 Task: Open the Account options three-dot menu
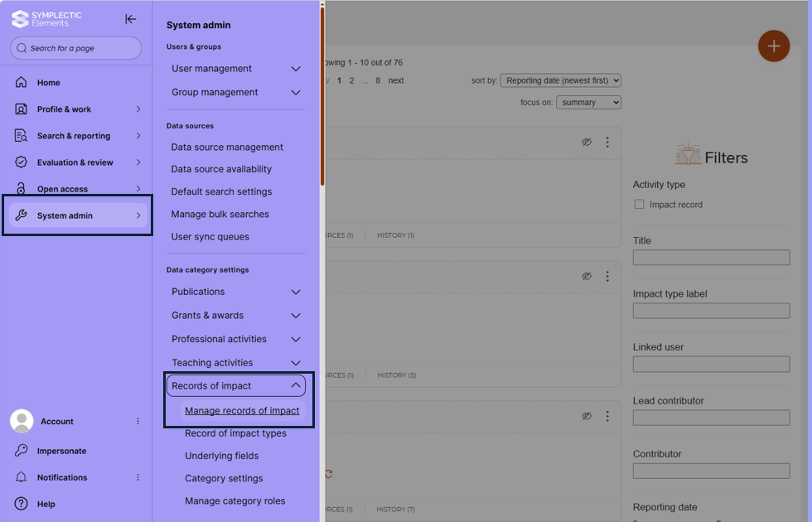(x=138, y=421)
